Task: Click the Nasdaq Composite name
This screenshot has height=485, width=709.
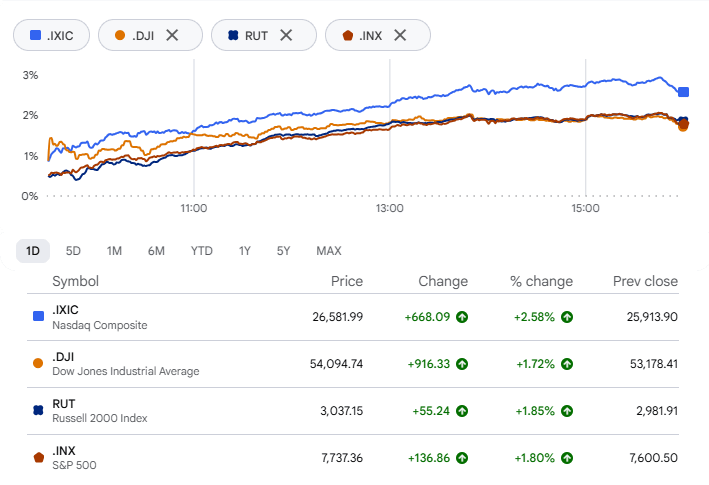Action: [x=99, y=325]
